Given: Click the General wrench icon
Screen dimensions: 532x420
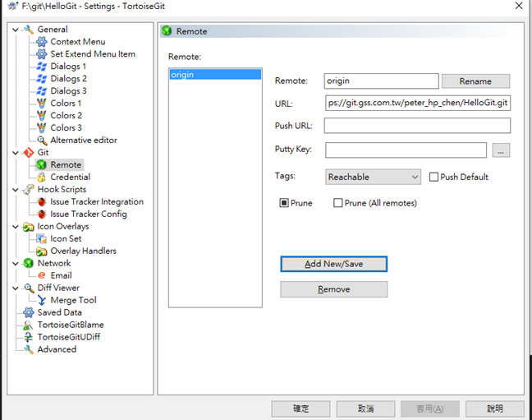Looking at the screenshot, I should point(29,30).
